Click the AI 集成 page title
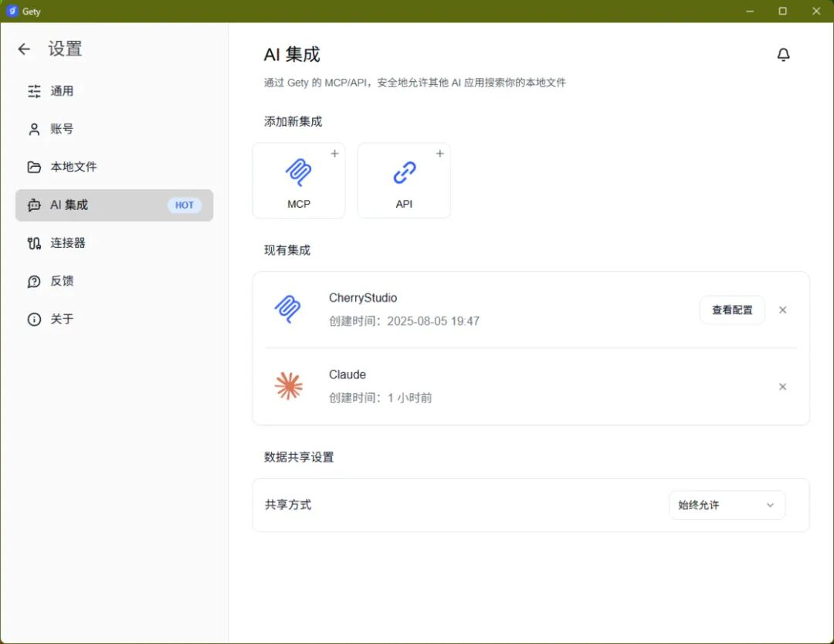This screenshot has height=644, width=834. tap(292, 55)
